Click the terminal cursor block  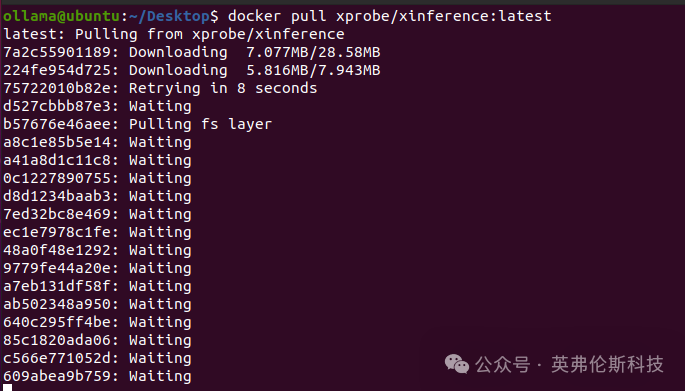(x=7, y=387)
